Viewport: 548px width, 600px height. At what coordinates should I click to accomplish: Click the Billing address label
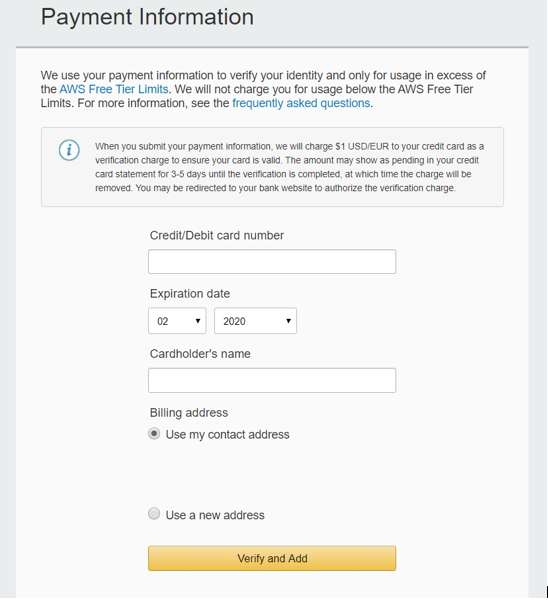[x=189, y=413]
